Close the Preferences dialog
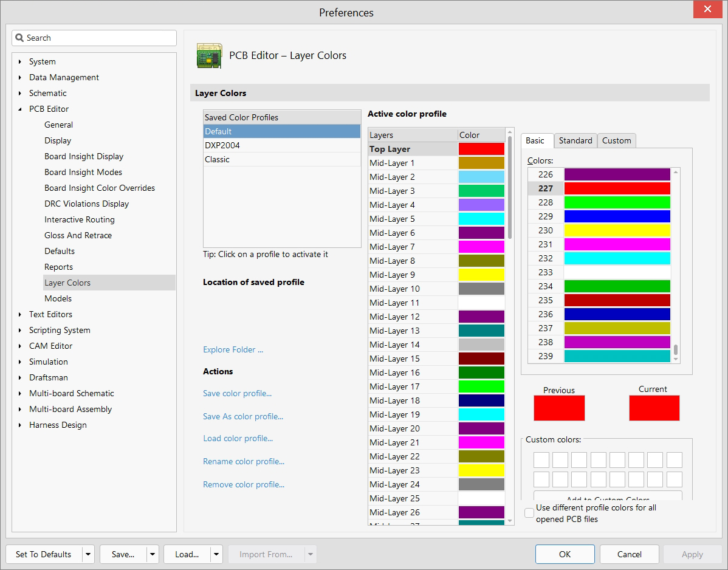728x570 pixels. [x=707, y=9]
